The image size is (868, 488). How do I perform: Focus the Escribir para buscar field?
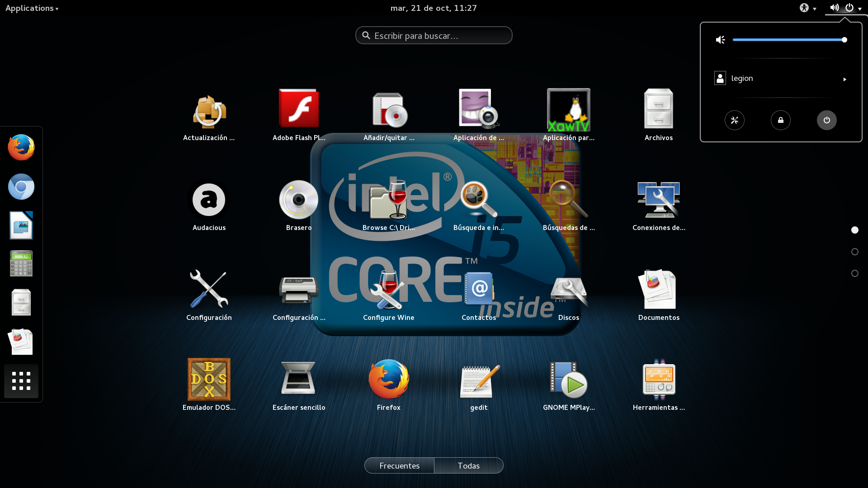pos(434,35)
